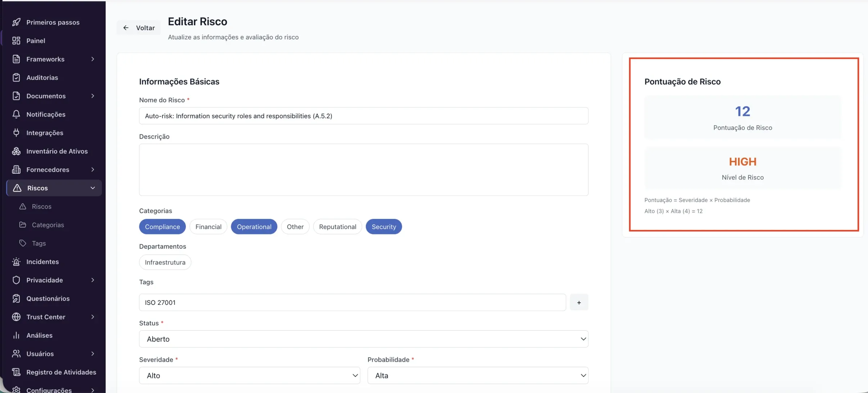Image resolution: width=868 pixels, height=393 pixels.
Task: Click the risk score value 12
Action: point(743,111)
